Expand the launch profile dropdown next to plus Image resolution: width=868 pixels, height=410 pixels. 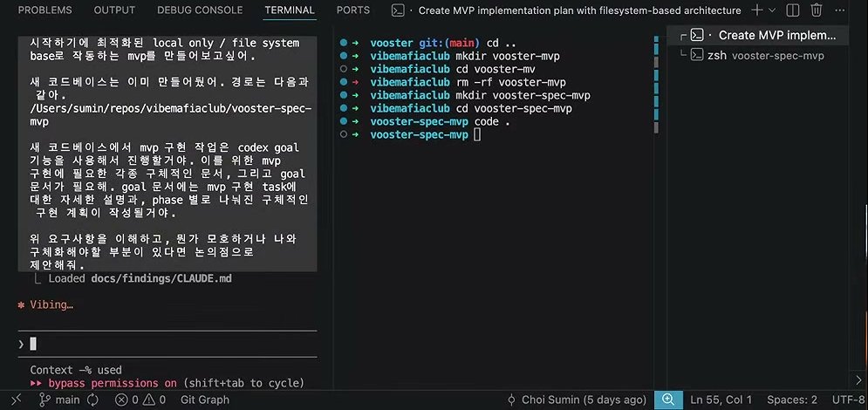772,10
